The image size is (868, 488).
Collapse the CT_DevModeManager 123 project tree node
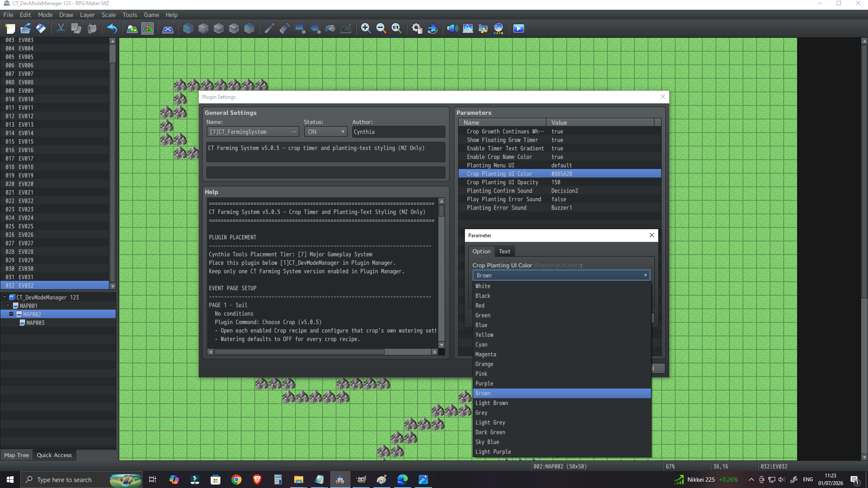point(4,297)
